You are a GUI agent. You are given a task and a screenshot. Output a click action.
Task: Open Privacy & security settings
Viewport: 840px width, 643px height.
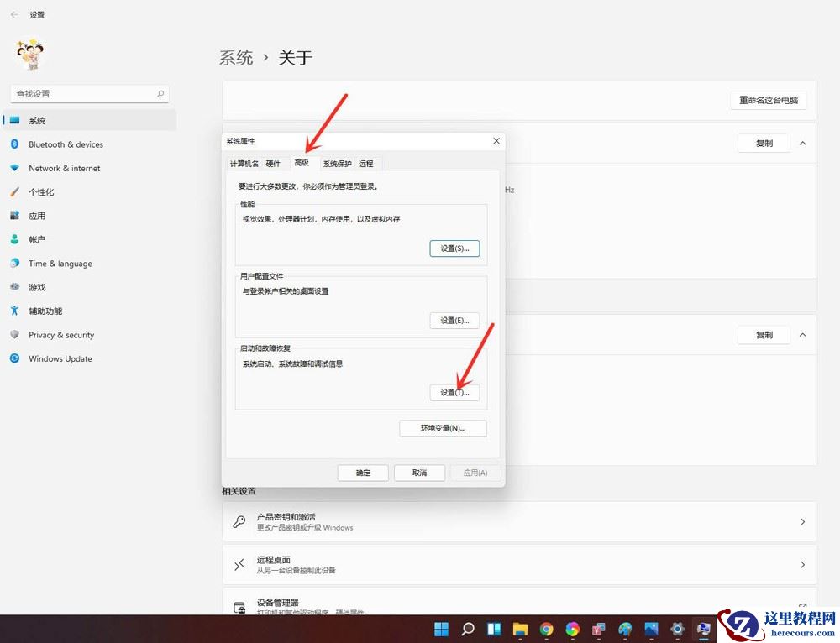[60, 335]
